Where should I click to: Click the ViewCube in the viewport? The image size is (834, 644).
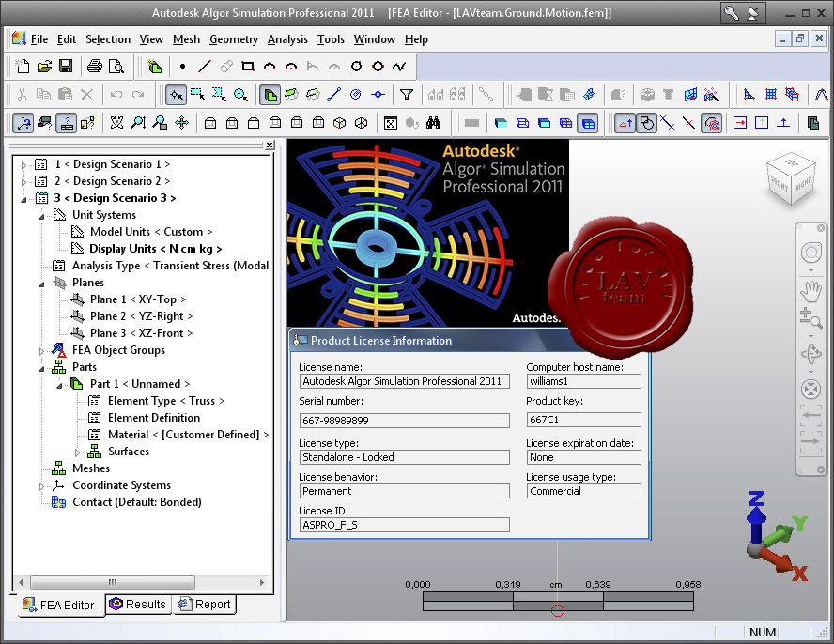point(792,178)
